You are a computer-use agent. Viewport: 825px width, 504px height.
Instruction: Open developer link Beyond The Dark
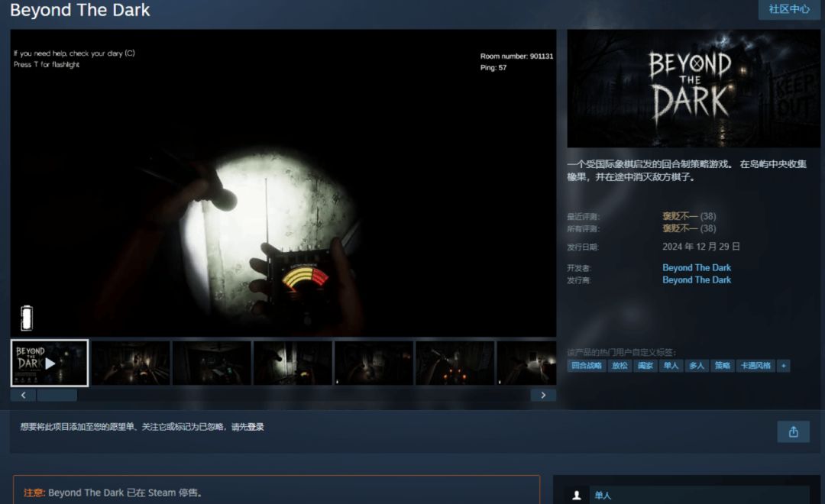tap(697, 268)
